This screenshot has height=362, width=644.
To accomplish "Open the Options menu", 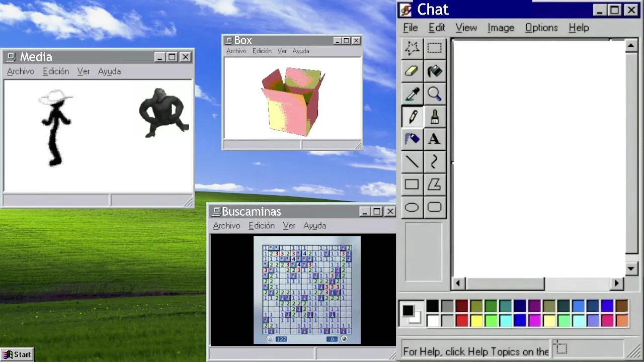I will (x=541, y=28).
